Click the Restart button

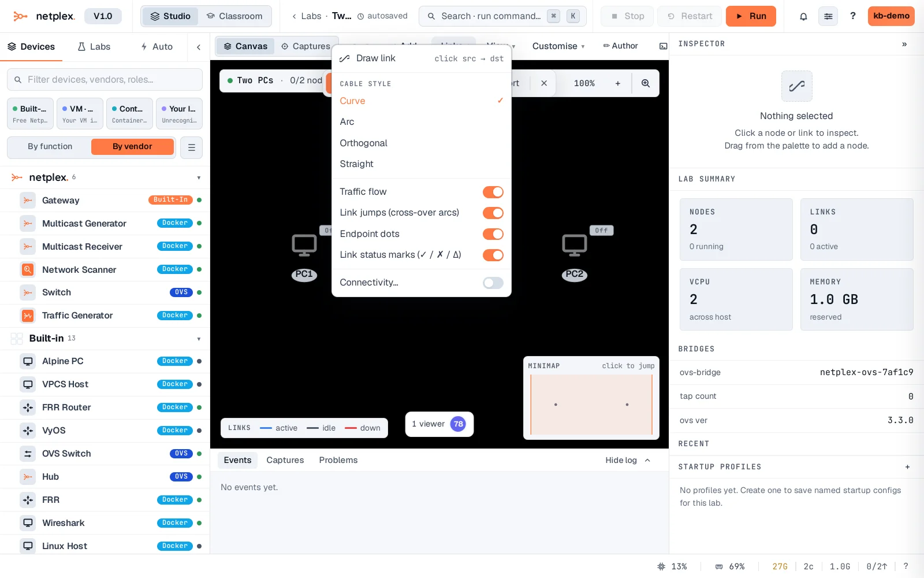pos(690,16)
